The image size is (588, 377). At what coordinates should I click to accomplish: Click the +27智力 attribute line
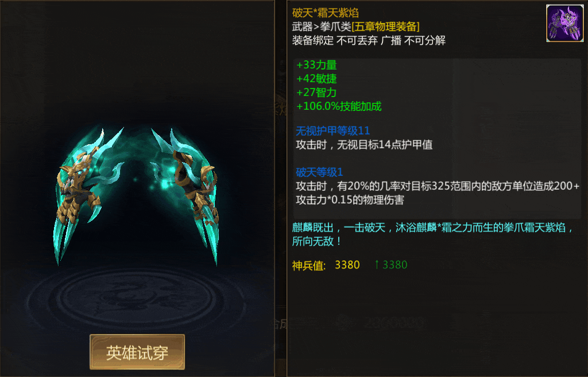point(316,93)
